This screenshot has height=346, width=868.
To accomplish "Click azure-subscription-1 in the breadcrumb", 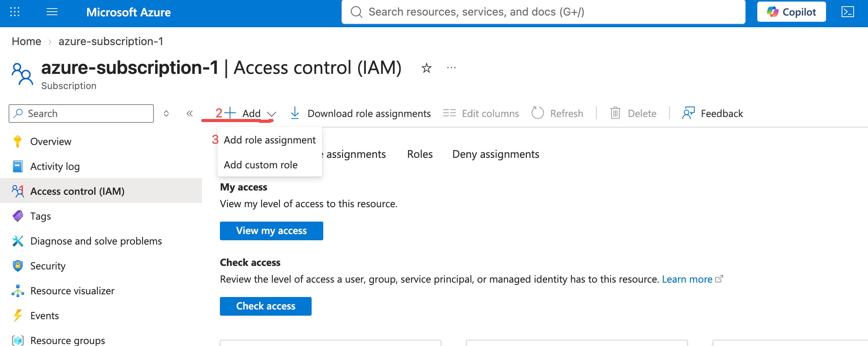I will pyautogui.click(x=111, y=41).
